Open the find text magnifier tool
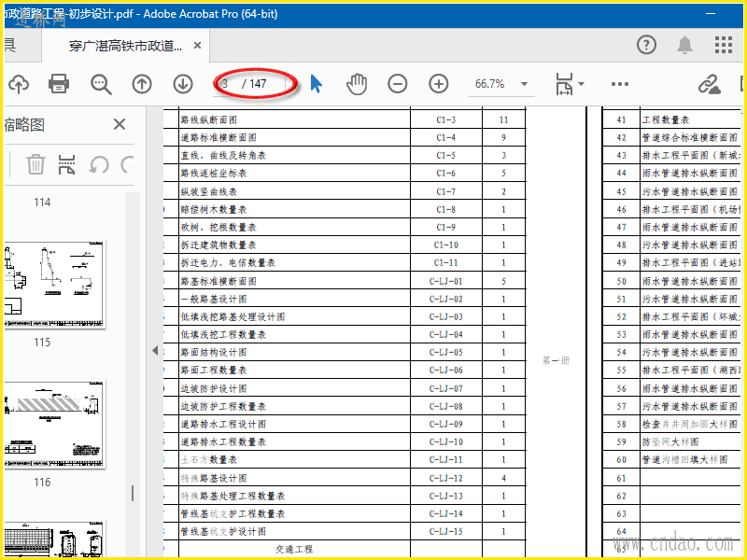The image size is (747, 560). coord(101,84)
